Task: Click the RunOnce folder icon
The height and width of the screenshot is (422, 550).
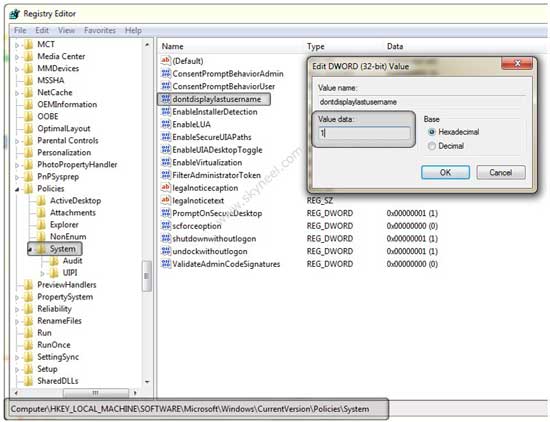Action: 29,345
